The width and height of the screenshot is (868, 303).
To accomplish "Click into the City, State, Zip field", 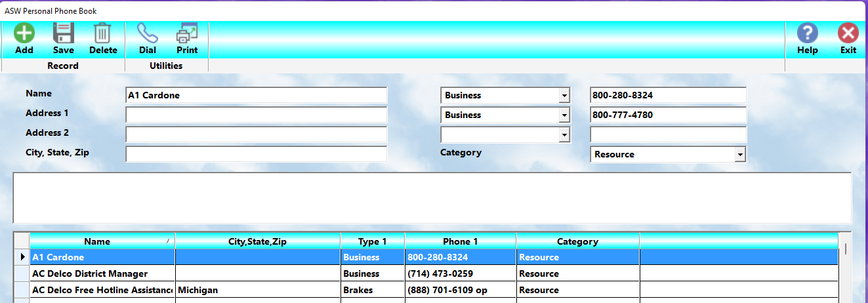I will point(256,154).
